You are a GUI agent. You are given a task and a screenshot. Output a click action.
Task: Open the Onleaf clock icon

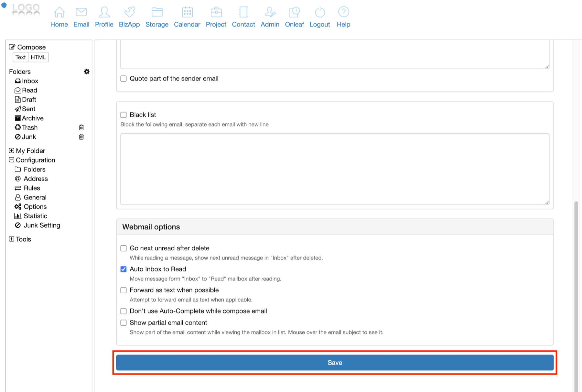(294, 12)
